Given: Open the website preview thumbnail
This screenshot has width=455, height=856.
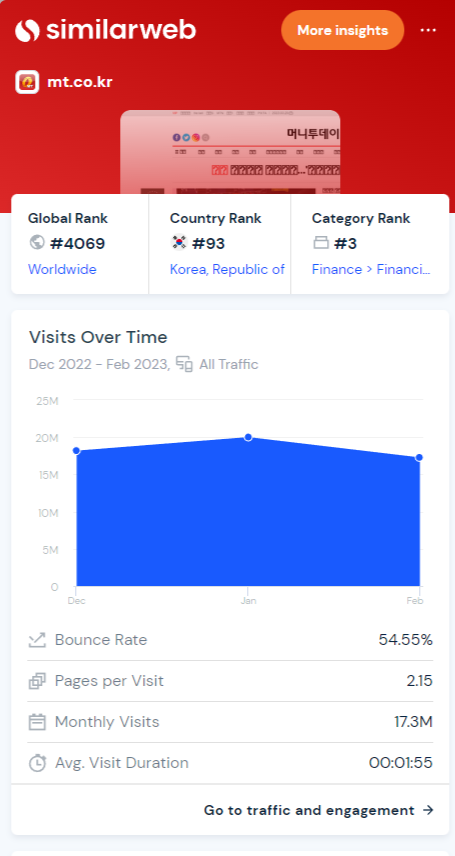Looking at the screenshot, I should point(230,152).
